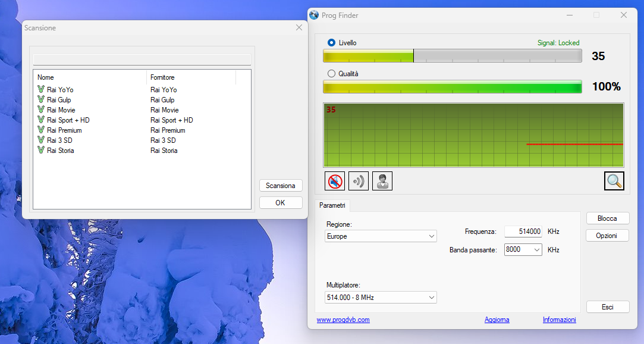Click the Frequenza input field showing 514000
Viewport: 644px width, 344px height.
[523, 232]
